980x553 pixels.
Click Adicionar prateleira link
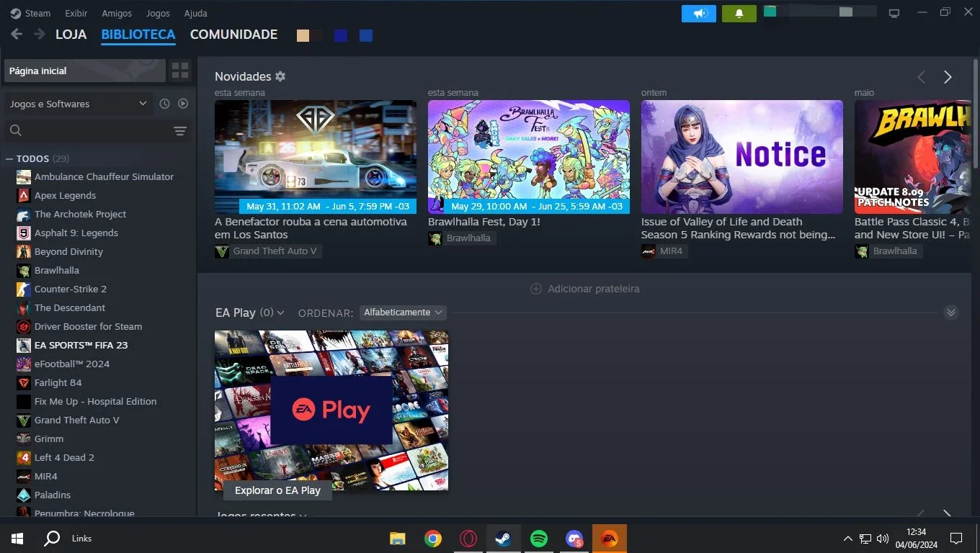coord(594,289)
